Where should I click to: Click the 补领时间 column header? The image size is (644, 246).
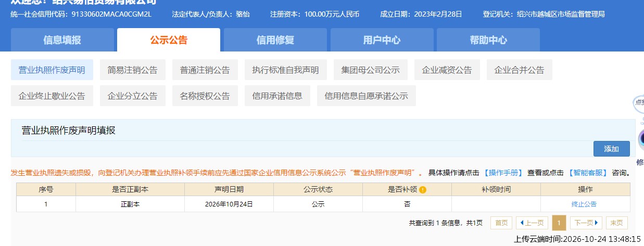pos(496,190)
